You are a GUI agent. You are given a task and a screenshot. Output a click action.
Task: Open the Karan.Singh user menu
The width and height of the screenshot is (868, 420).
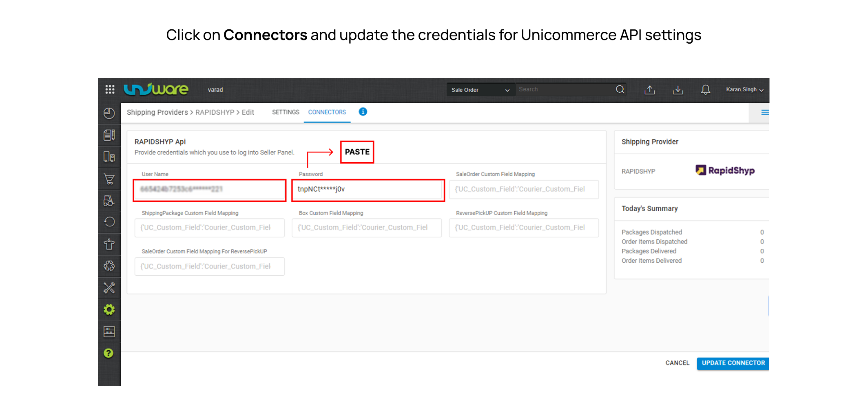pyautogui.click(x=744, y=90)
